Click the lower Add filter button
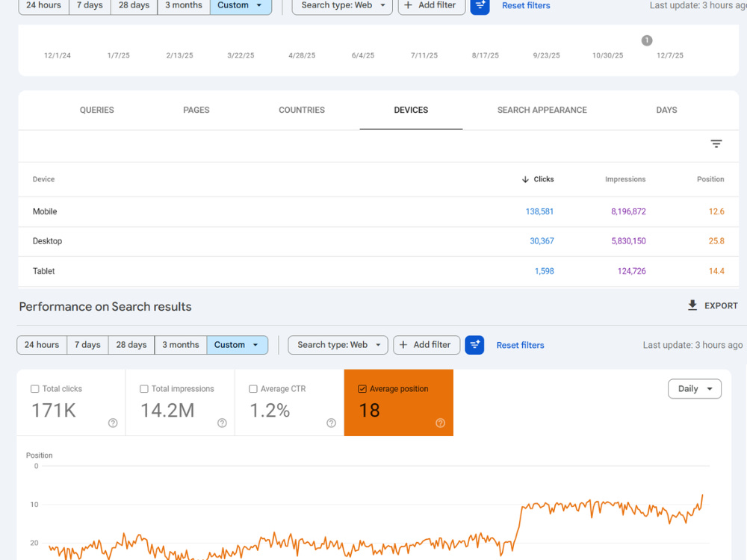 pyautogui.click(x=427, y=345)
